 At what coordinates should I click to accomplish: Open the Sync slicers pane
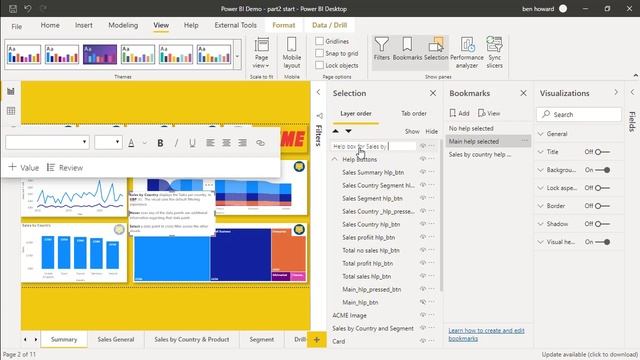[494, 53]
